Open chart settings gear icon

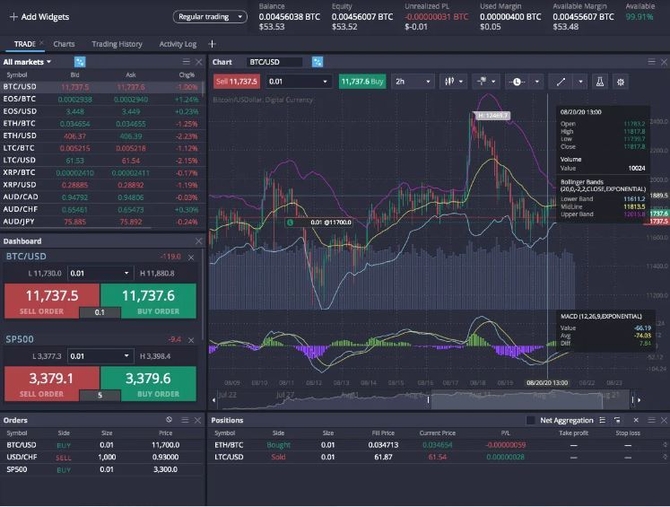pyautogui.click(x=621, y=82)
